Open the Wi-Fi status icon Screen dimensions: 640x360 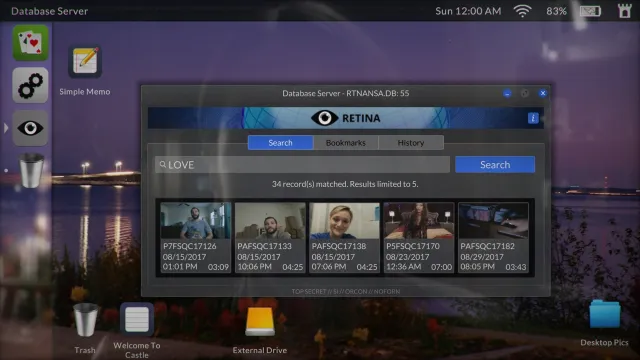(x=523, y=11)
